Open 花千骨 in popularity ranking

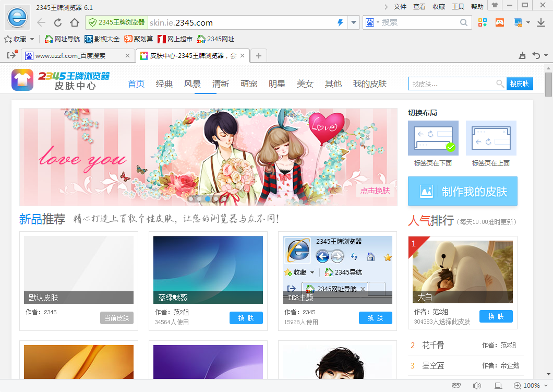[x=434, y=345]
